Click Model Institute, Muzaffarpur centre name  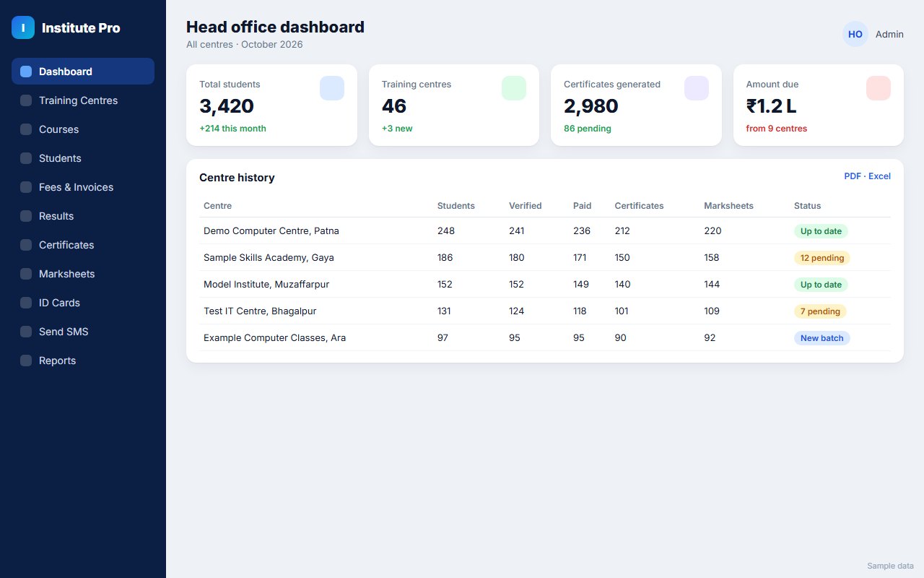266,285
